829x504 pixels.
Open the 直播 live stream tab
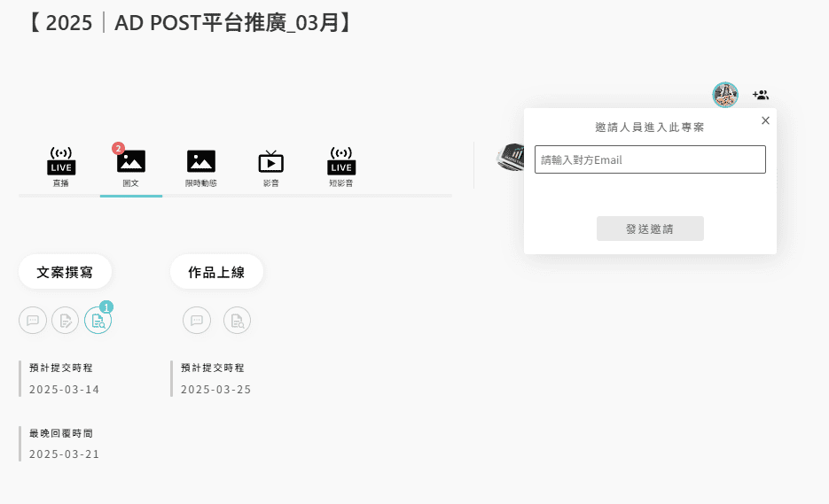pos(61,167)
